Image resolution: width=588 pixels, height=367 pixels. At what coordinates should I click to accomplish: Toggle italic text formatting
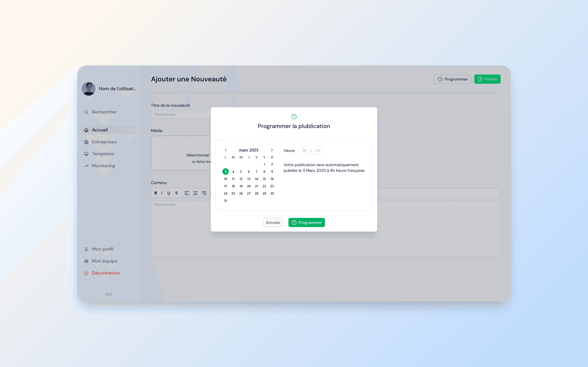(x=162, y=193)
